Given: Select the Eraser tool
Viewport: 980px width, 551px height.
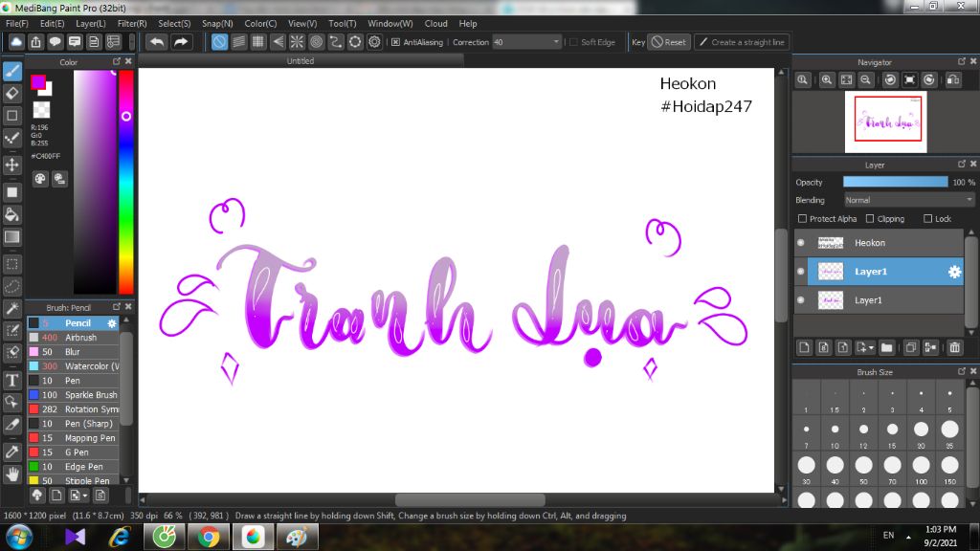Looking at the screenshot, I should coord(12,93).
